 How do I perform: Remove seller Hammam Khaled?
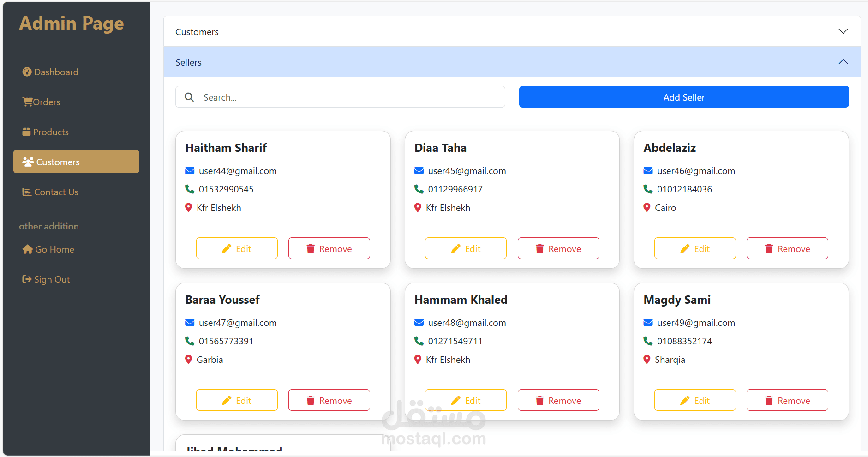(558, 400)
